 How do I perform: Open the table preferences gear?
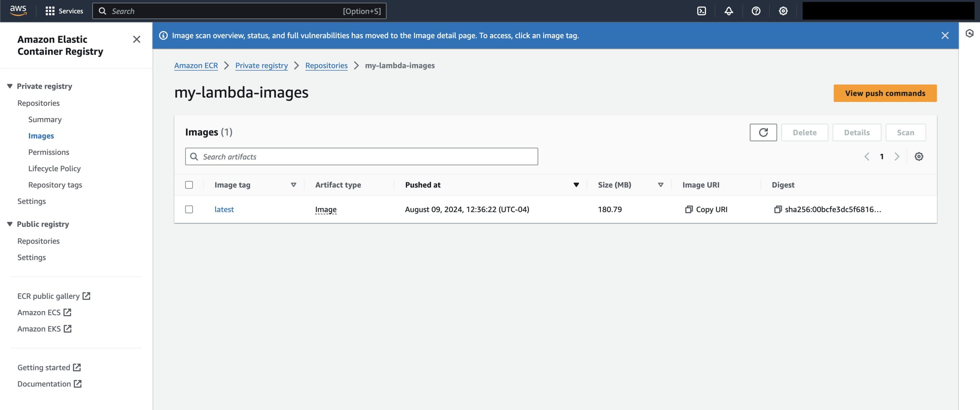coord(918,156)
